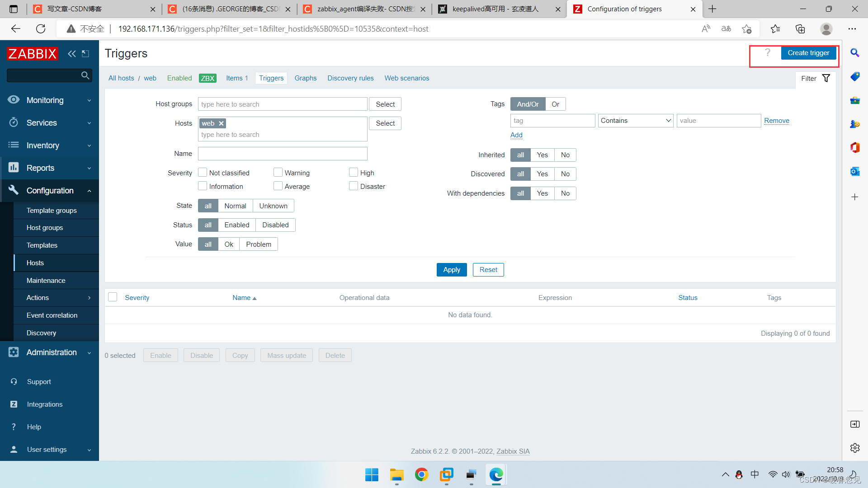This screenshot has height=488, width=868.
Task: Open Monitoring section in sidebar
Action: 49,99
